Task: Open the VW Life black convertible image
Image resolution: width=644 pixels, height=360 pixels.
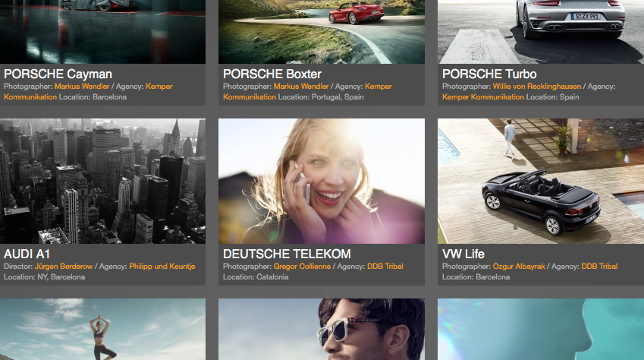Action: [x=541, y=181]
